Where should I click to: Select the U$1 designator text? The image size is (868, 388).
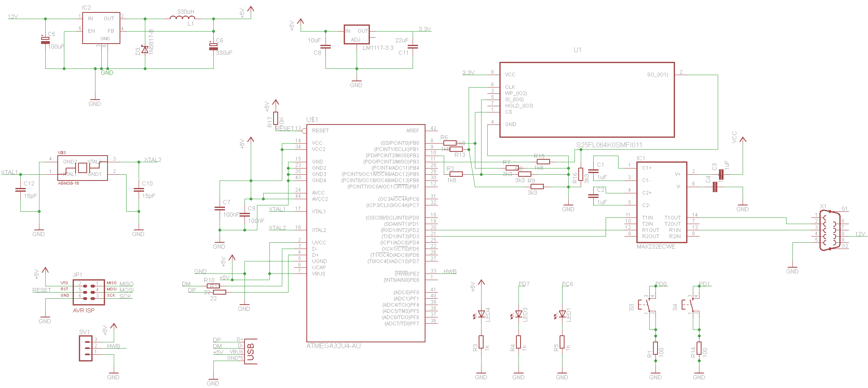pos(312,120)
